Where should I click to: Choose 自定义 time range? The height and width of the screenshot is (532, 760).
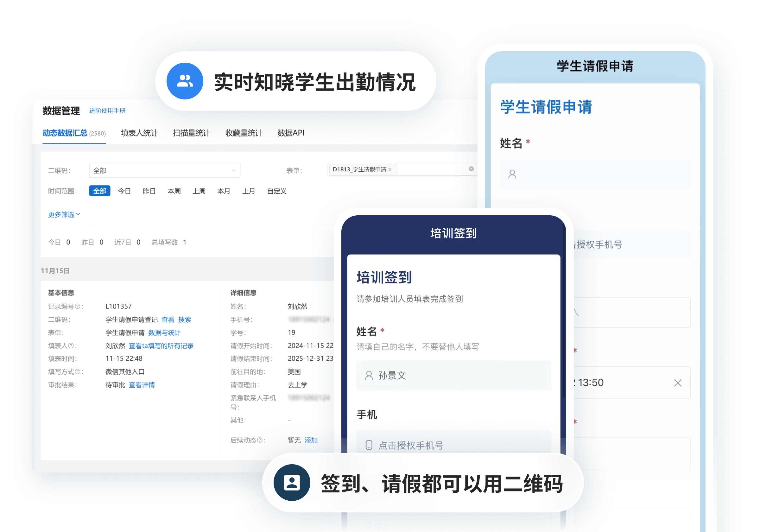[277, 191]
